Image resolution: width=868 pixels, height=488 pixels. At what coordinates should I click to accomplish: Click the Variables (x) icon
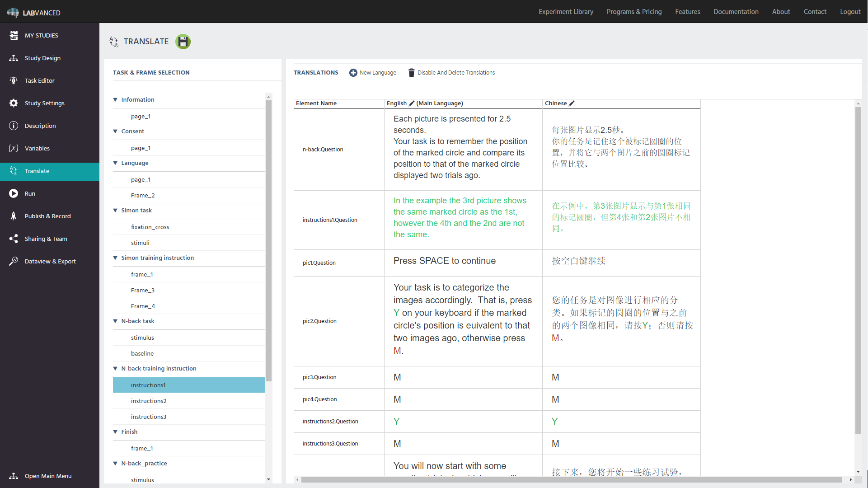click(14, 148)
